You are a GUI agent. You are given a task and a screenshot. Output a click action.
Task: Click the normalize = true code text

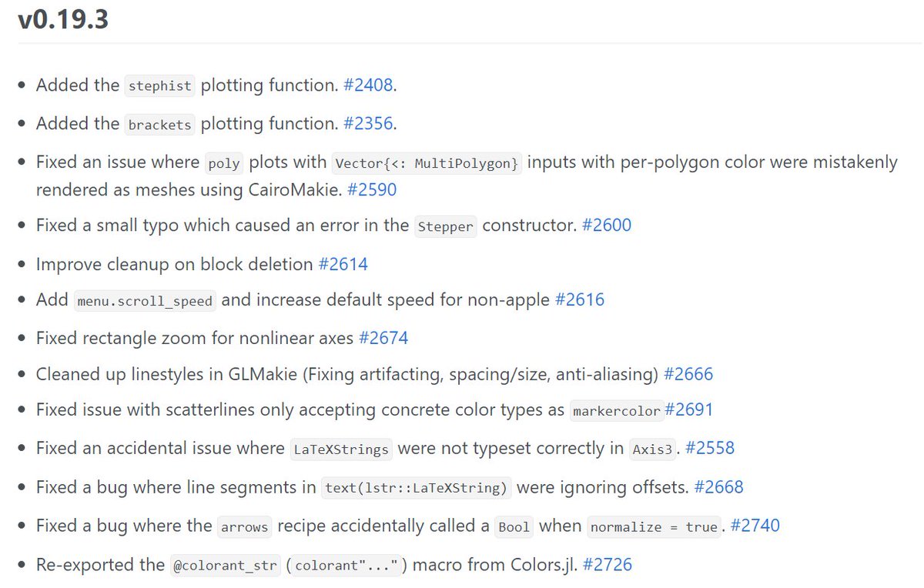tap(654, 527)
